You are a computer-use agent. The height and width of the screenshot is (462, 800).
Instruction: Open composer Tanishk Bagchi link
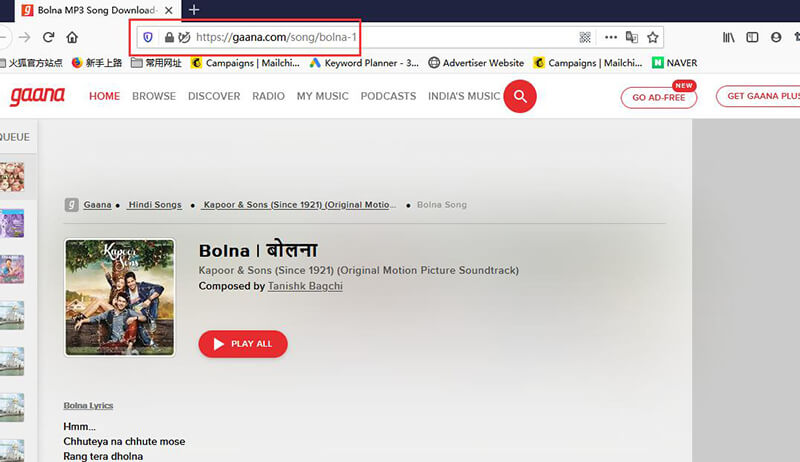coord(305,286)
